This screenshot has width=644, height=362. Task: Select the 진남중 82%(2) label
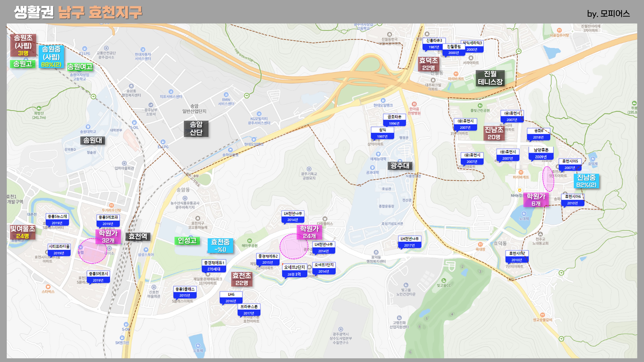[x=586, y=181]
